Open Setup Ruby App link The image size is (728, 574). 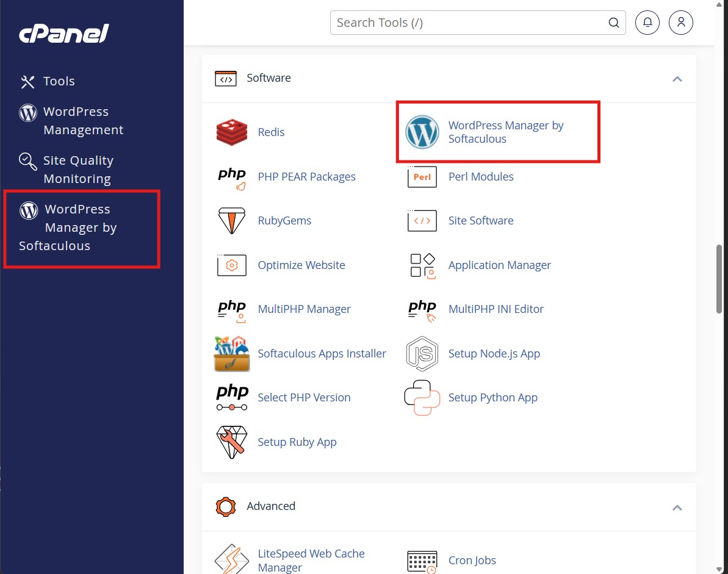coord(297,442)
